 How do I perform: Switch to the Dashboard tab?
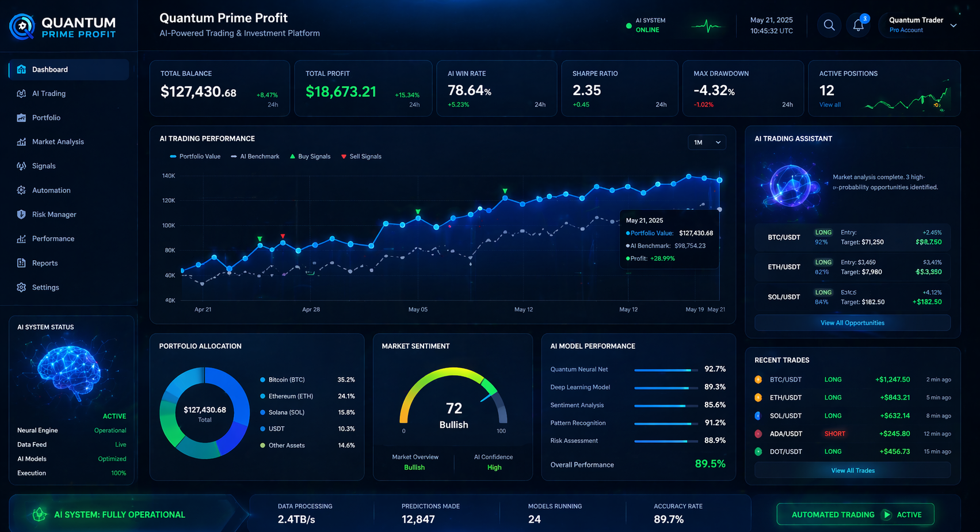(50, 69)
